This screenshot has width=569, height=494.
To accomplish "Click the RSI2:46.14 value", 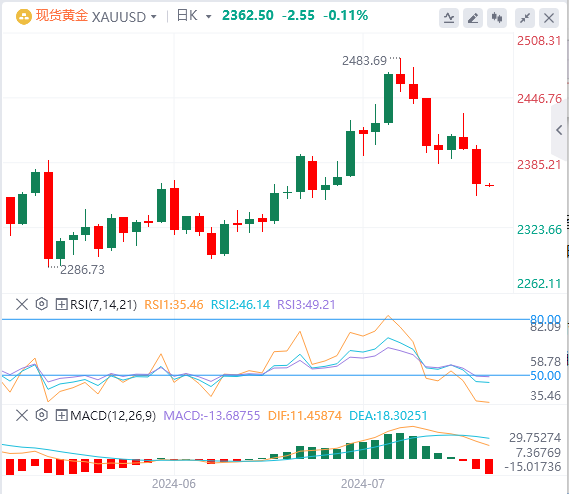I will (241, 305).
